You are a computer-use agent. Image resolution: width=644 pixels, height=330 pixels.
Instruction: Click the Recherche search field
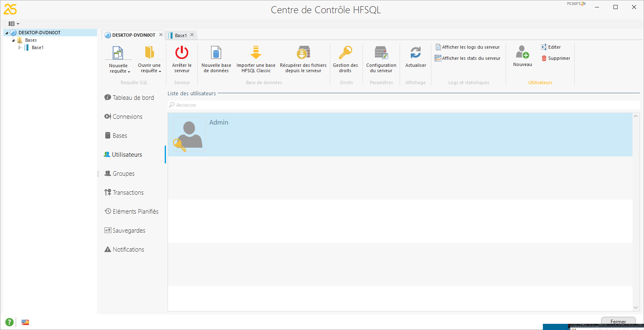[x=289, y=105]
